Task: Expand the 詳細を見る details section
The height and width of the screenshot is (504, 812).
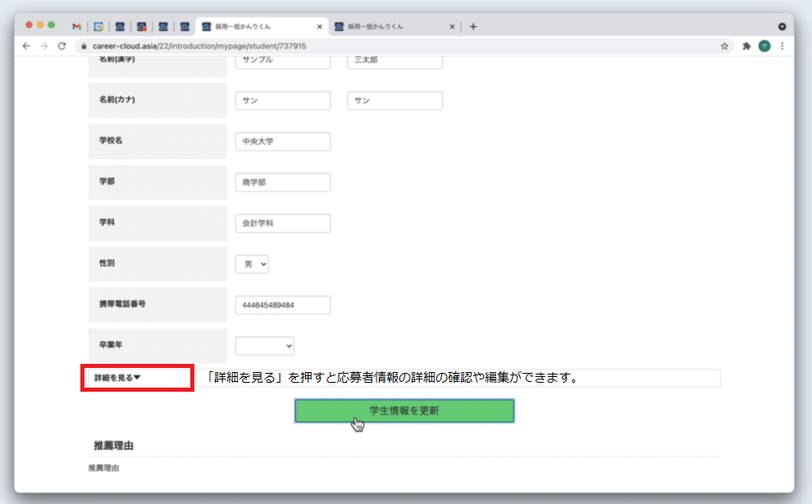Action: (x=118, y=378)
